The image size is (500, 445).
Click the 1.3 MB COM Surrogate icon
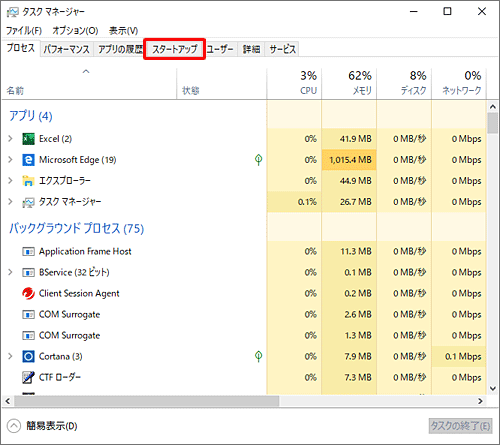tap(28, 335)
